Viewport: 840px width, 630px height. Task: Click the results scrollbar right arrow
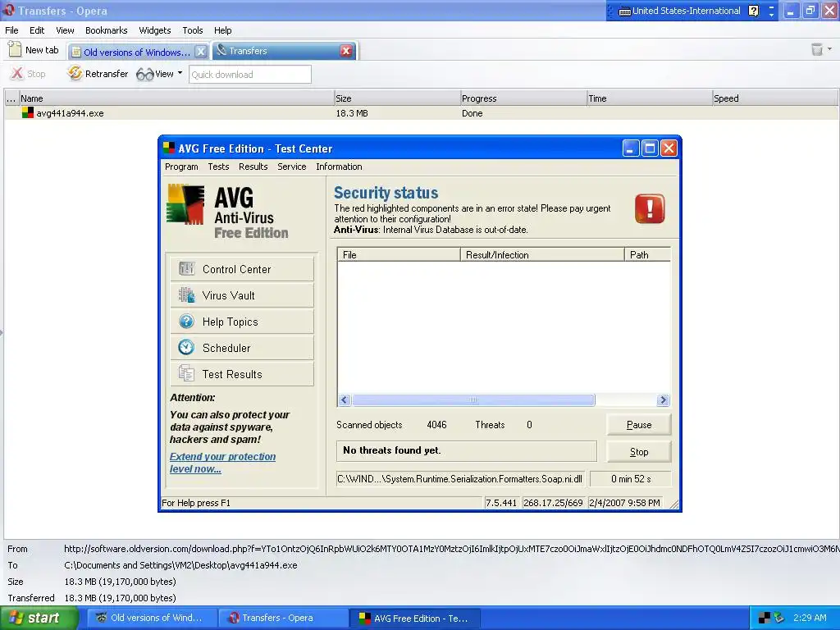click(x=663, y=400)
